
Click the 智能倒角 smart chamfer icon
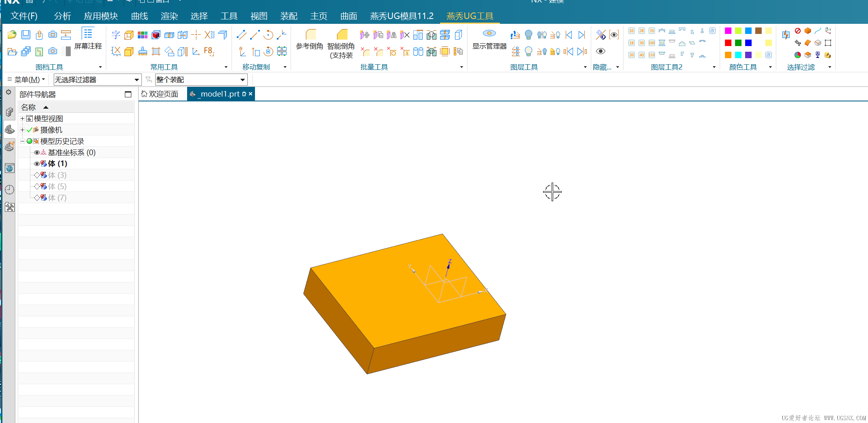pyautogui.click(x=341, y=35)
